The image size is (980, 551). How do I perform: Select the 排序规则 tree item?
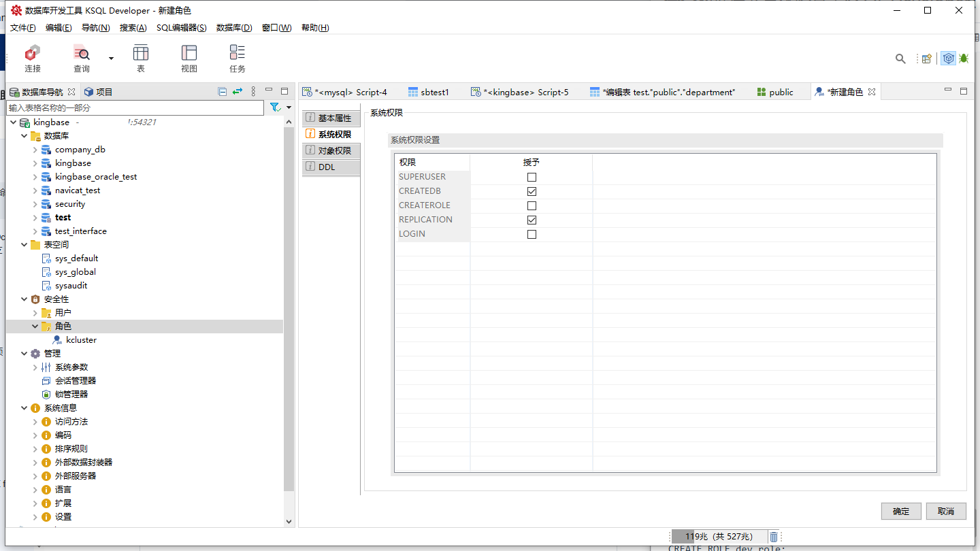(x=71, y=449)
